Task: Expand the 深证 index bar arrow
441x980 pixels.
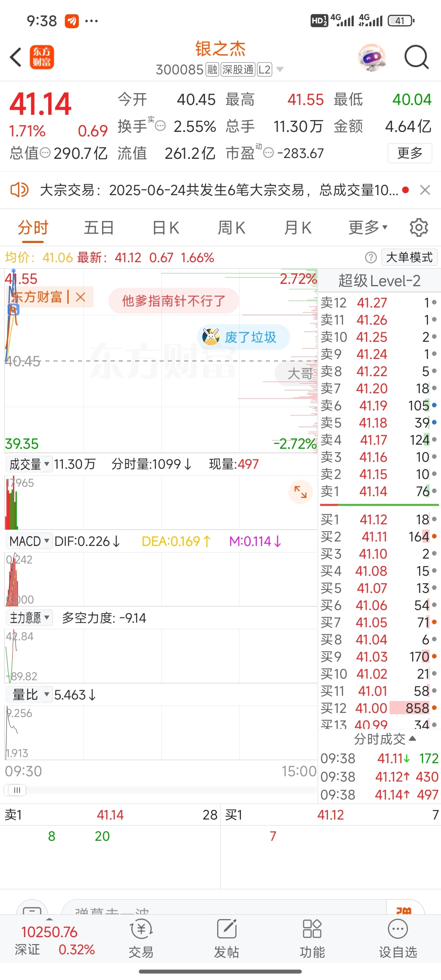Action: click(49, 919)
